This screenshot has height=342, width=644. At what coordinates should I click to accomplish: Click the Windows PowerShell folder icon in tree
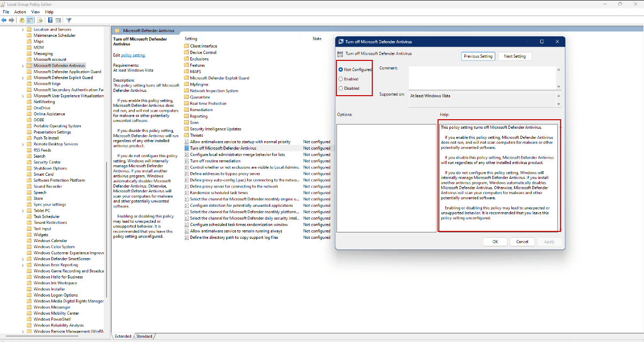click(29, 319)
